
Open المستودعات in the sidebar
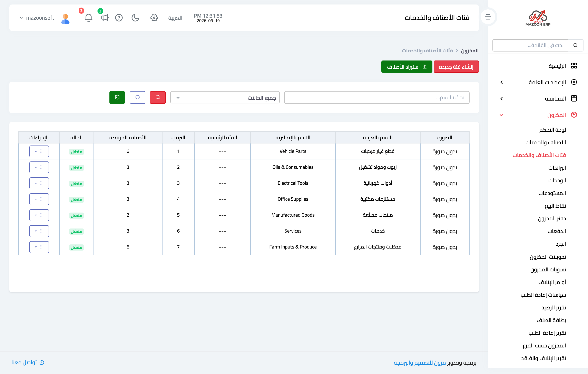coord(552,193)
